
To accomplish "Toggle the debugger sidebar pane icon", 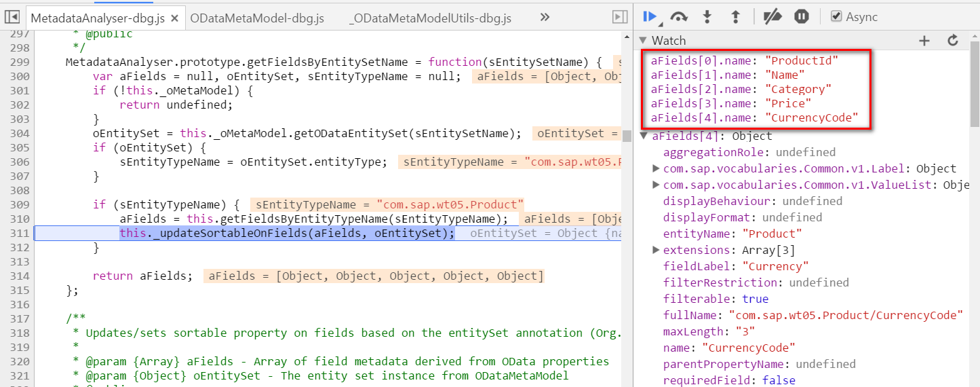I will click(x=619, y=17).
